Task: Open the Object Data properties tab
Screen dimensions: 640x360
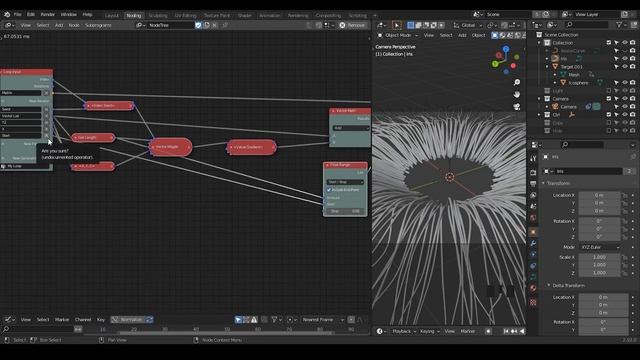Action: tap(533, 277)
